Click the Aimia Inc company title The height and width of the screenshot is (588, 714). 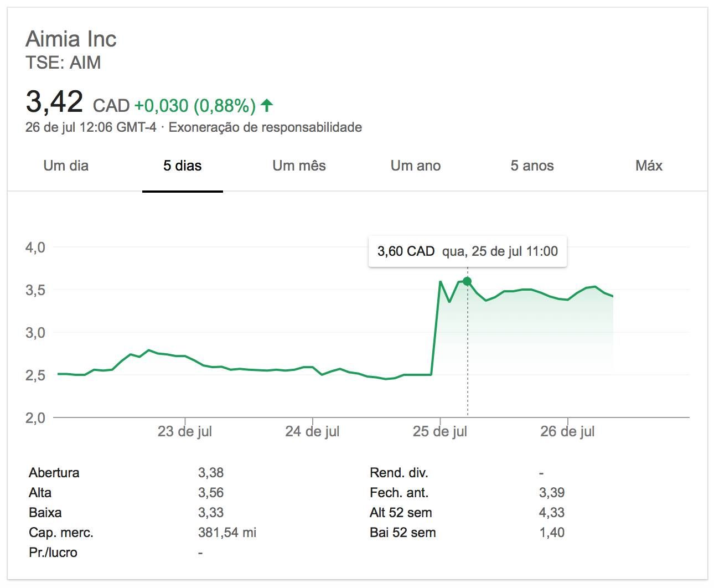click(71, 39)
